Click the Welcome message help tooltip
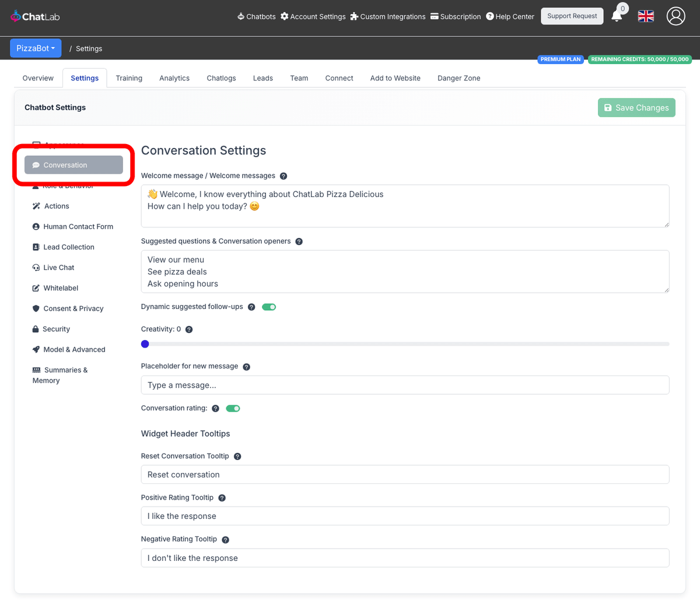 283,176
